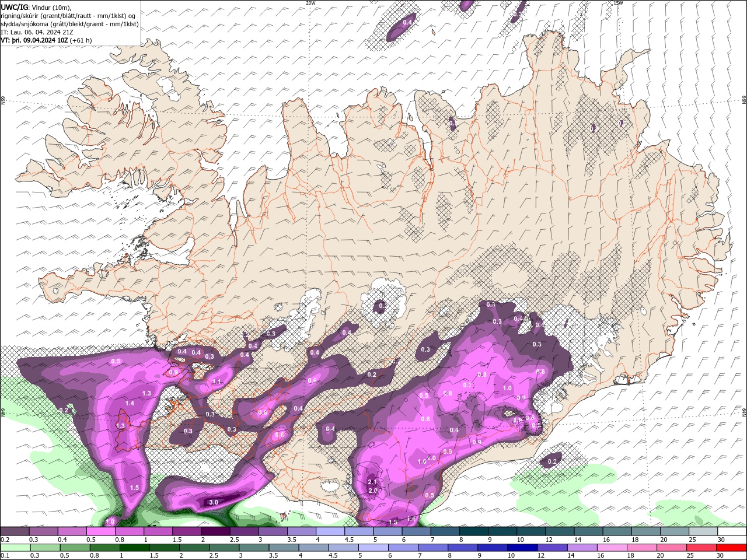Click the 'slydda/snjókoma' legend description line
This screenshot has width=747, height=560.
(69, 24)
